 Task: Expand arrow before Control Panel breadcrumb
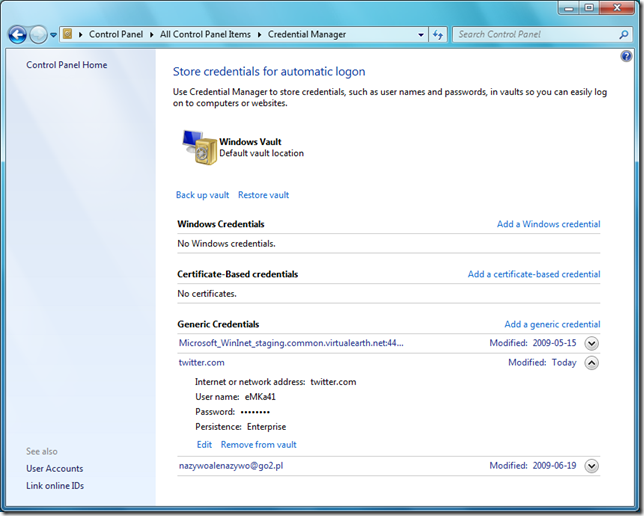[80, 35]
